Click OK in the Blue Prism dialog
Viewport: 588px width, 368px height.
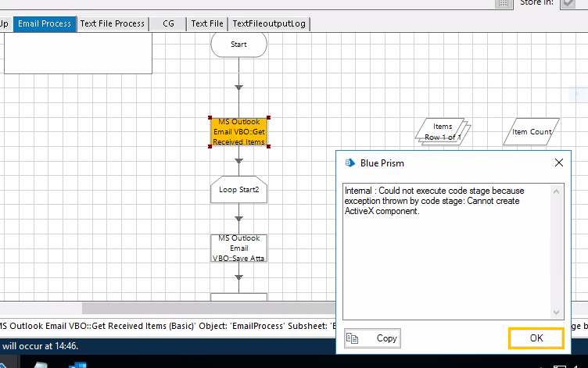[536, 338]
